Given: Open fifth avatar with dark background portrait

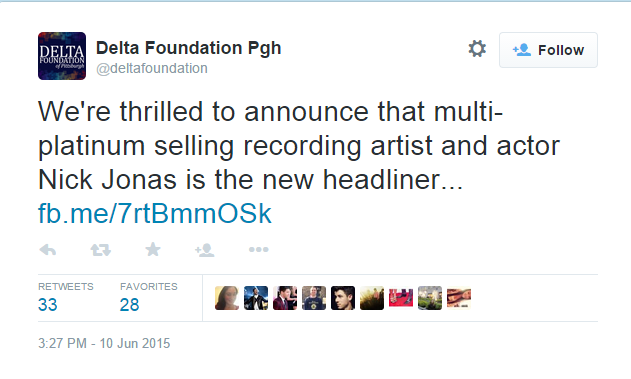Looking at the screenshot, I should pyautogui.click(x=343, y=298).
